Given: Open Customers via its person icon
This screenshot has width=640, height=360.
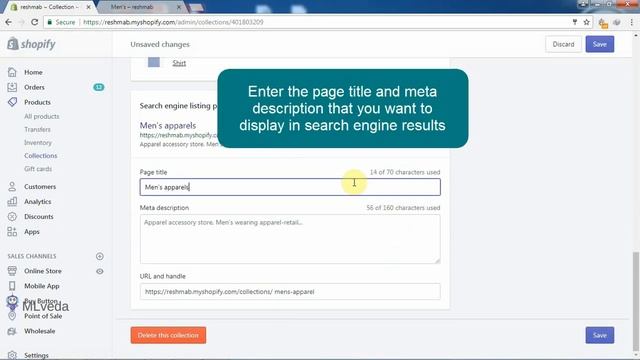Looking at the screenshot, I should (12, 187).
